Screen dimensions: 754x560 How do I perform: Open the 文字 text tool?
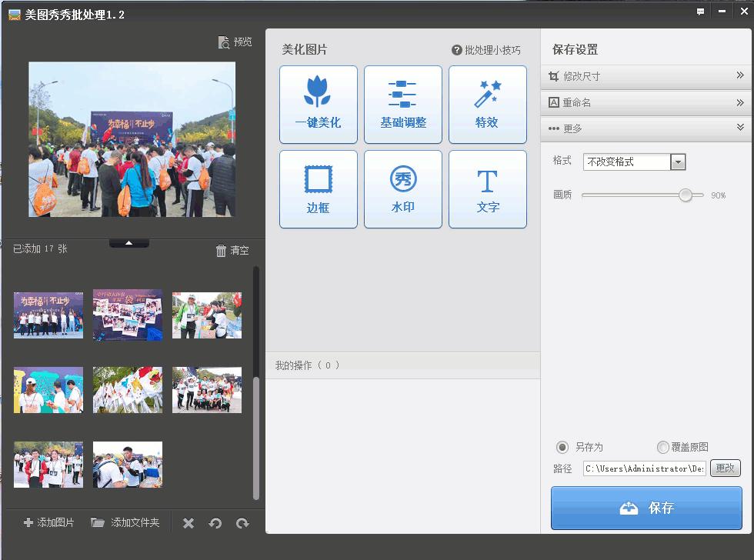click(487, 189)
